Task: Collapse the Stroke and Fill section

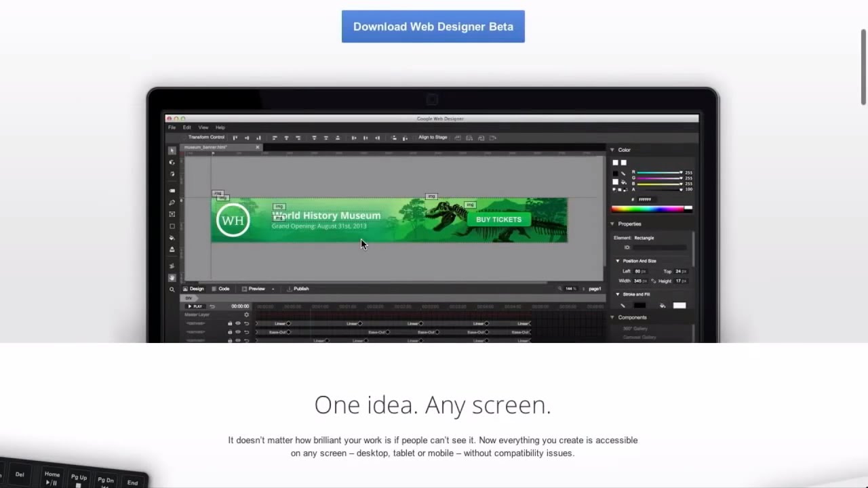Action: pyautogui.click(x=617, y=294)
